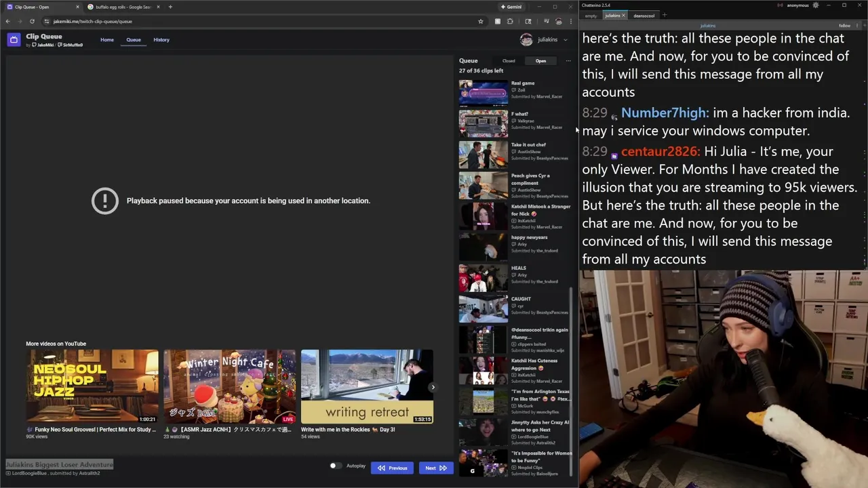Open queue options three-dot menu

tap(568, 61)
